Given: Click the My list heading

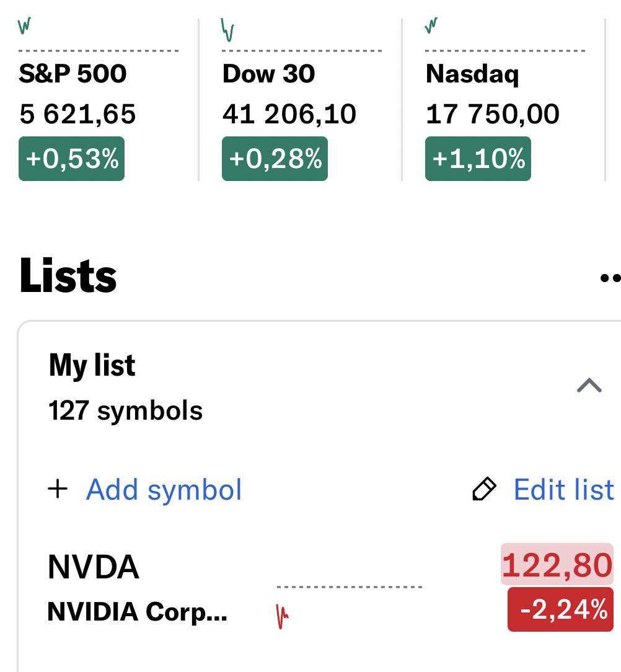Looking at the screenshot, I should pos(92,365).
